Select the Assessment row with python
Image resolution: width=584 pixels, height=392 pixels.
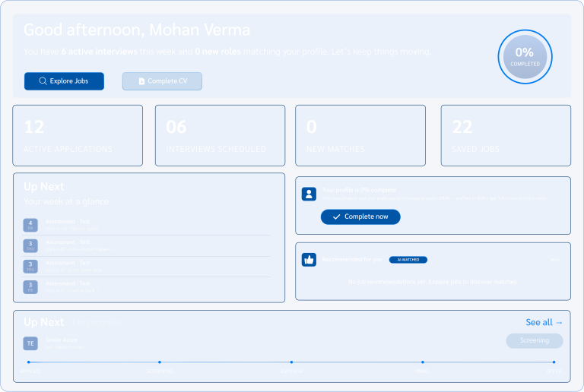pos(146,225)
